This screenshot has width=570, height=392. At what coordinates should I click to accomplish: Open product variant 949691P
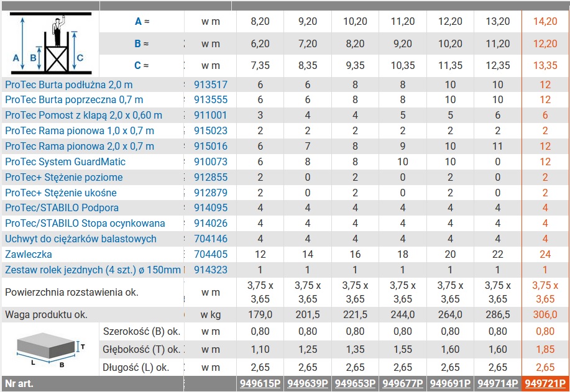[450, 384]
